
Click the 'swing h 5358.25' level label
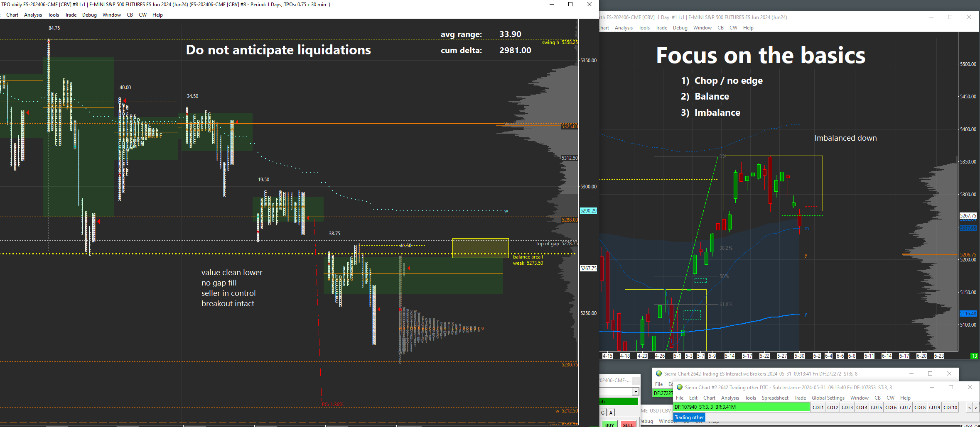click(560, 42)
